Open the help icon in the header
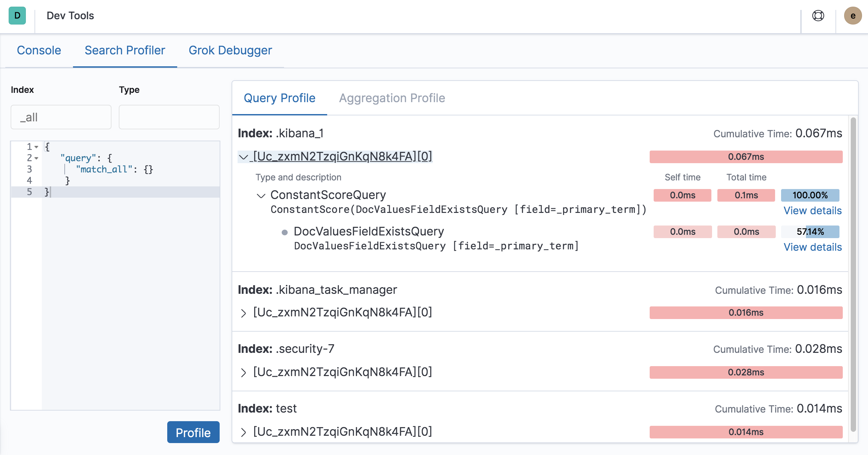This screenshot has width=868, height=455. (818, 16)
